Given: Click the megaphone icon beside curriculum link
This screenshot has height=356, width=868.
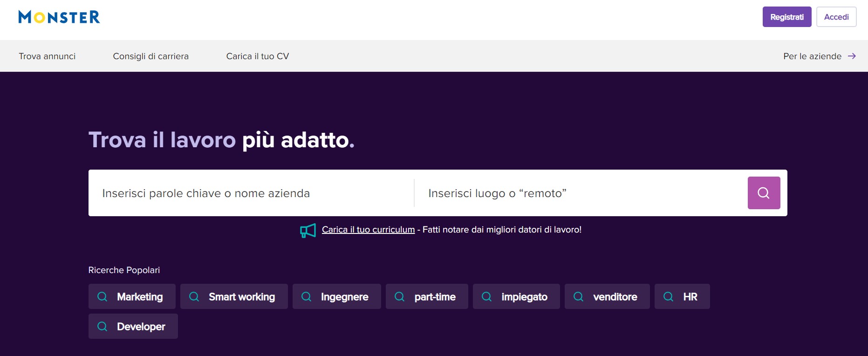Looking at the screenshot, I should [x=308, y=230].
